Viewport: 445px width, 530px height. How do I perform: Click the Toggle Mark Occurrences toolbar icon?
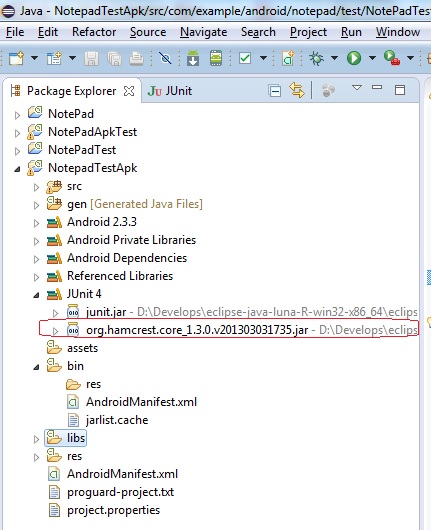pos(165,58)
